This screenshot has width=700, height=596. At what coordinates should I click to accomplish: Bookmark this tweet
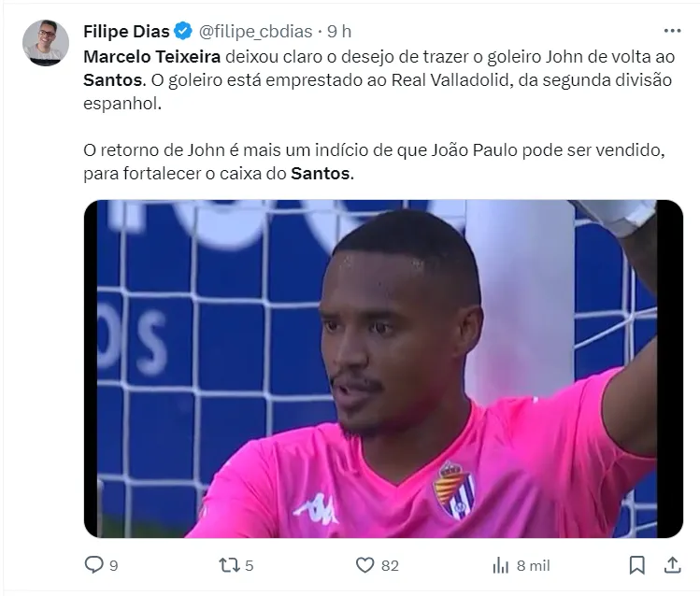636,565
